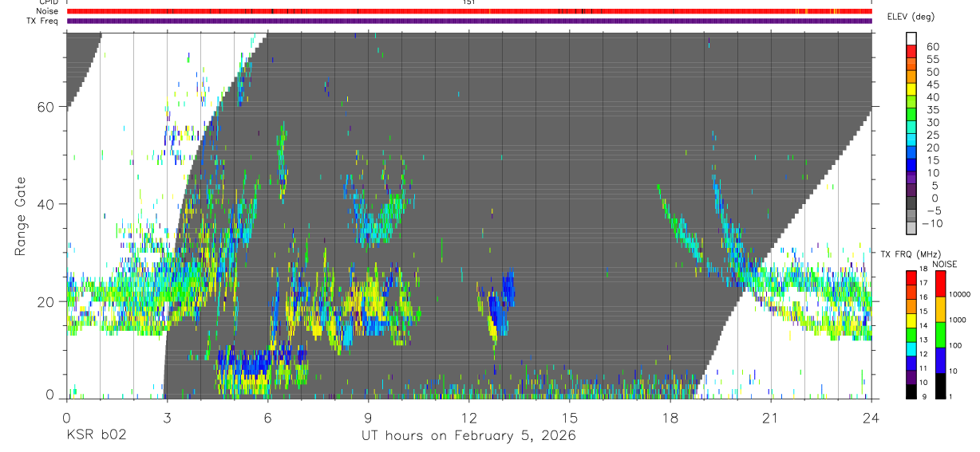Click the '3' tick label on the UT axis
The height and width of the screenshot is (452, 980).
(x=167, y=417)
